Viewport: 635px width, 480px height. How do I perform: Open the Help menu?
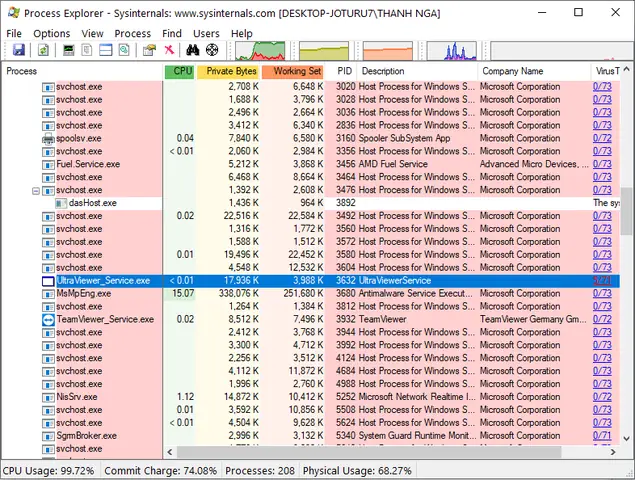pos(241,33)
